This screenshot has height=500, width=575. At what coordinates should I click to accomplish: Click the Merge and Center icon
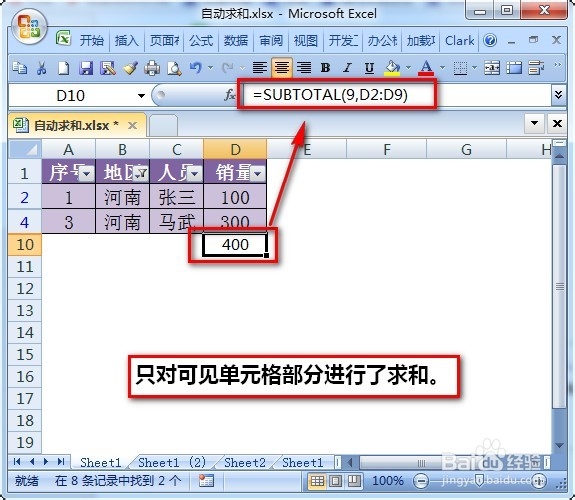(x=492, y=68)
